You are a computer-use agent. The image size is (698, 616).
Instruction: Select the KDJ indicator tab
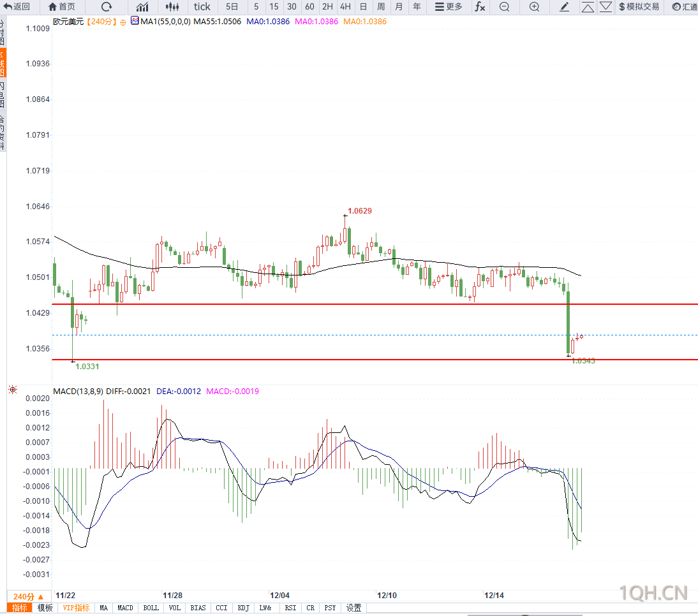tap(244, 608)
